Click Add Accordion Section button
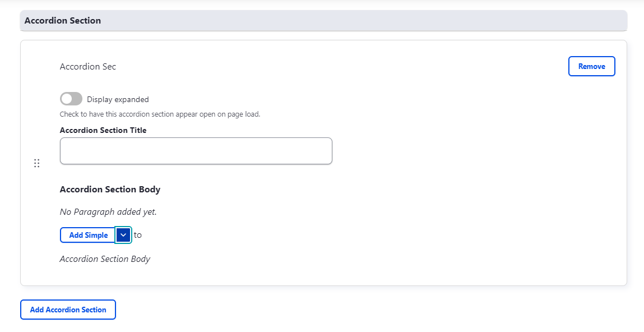Screen dimensions: 644x332 pos(68,310)
